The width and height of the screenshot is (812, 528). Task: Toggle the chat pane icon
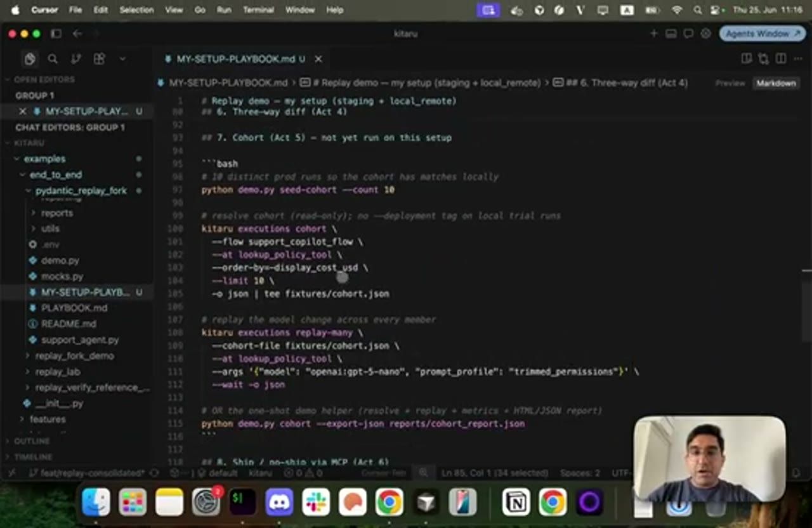click(x=688, y=34)
